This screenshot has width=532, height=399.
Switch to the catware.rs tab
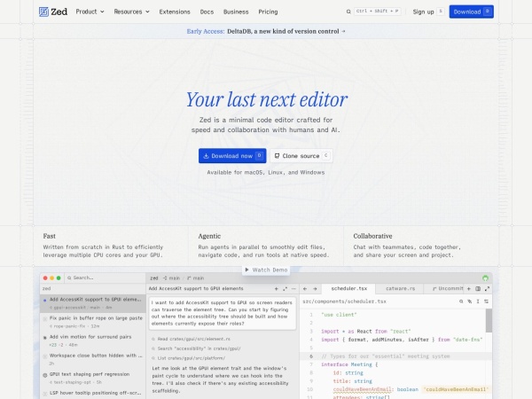coord(401,289)
